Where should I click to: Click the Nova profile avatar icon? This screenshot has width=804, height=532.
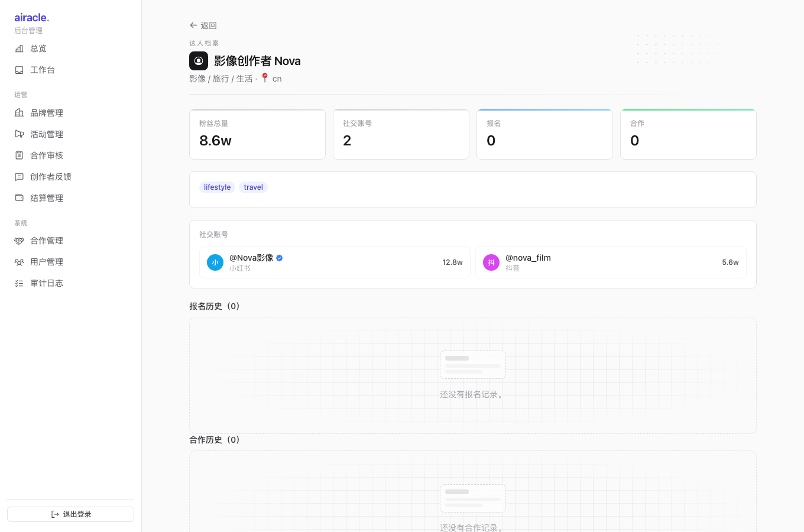[x=199, y=61]
